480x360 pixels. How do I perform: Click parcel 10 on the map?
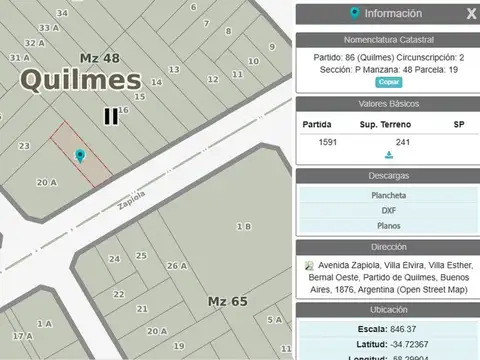pos(253,61)
